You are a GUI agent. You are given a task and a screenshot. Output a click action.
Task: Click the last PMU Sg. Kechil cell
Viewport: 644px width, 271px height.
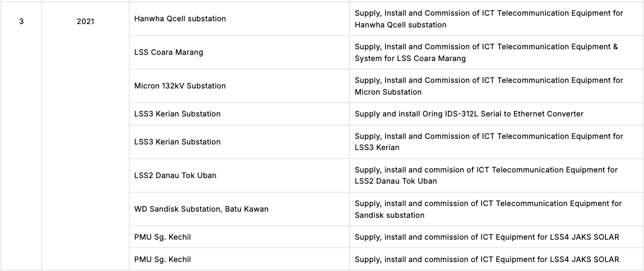[x=163, y=260]
